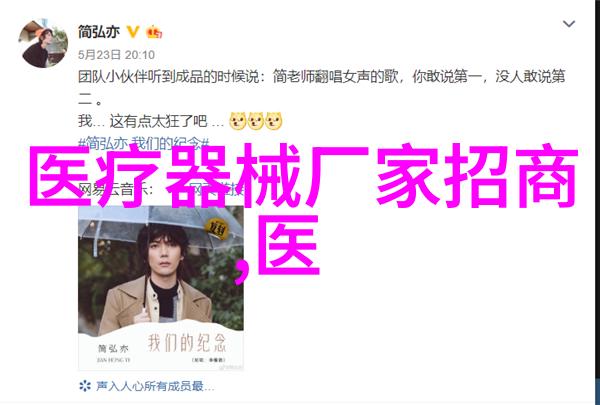
Task: Click the yellow V verified badge
Action: click(133, 32)
